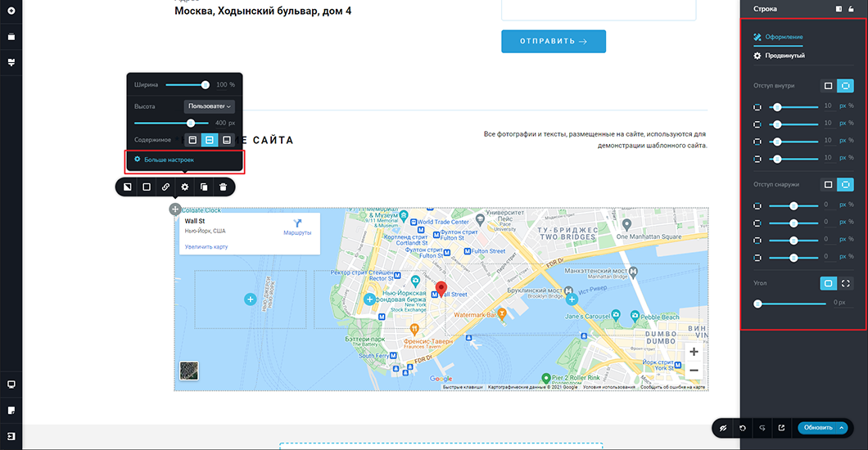Click the Pier 2 Roller Rink map label
Image resolution: width=868 pixels, height=450 pixels.
pos(576,378)
